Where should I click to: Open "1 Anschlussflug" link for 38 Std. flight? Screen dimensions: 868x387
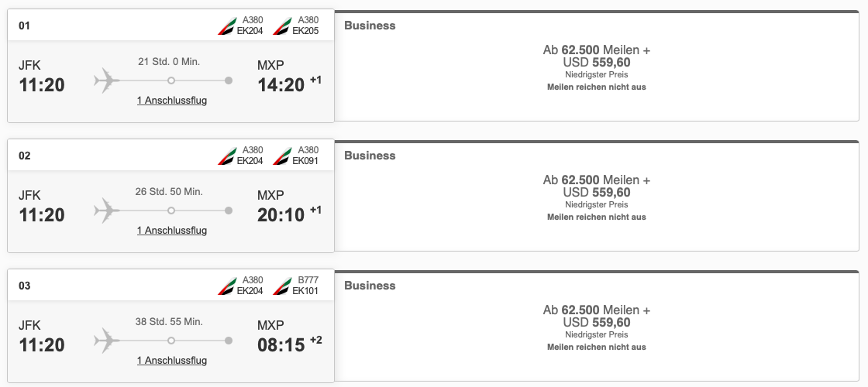pos(172,361)
